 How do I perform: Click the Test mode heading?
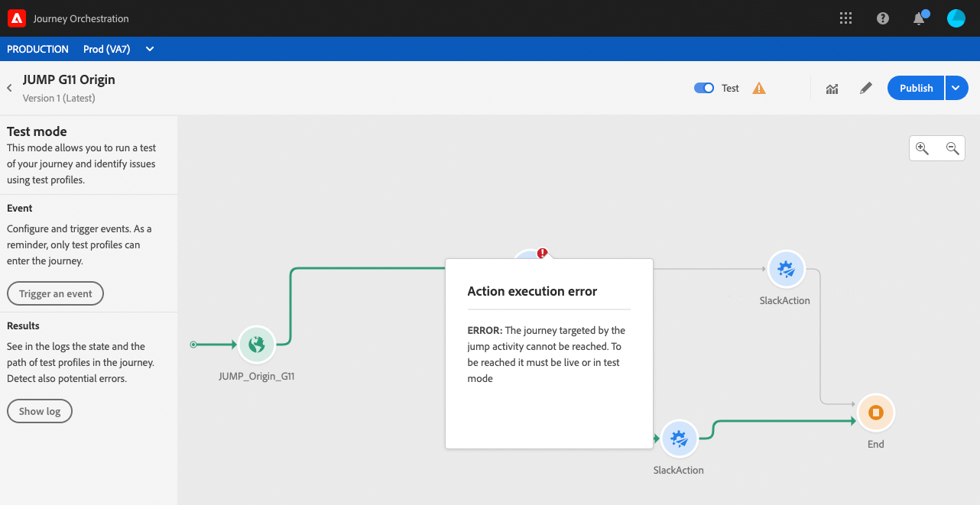(x=37, y=131)
